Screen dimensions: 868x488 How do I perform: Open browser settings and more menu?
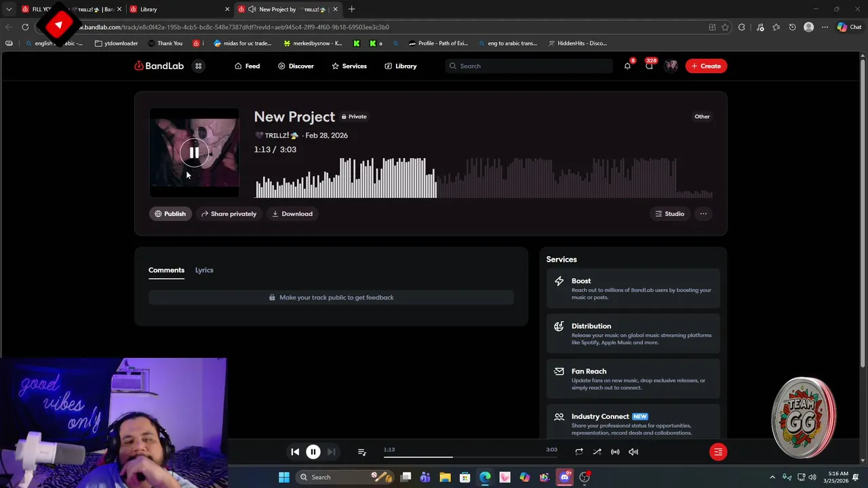click(825, 27)
